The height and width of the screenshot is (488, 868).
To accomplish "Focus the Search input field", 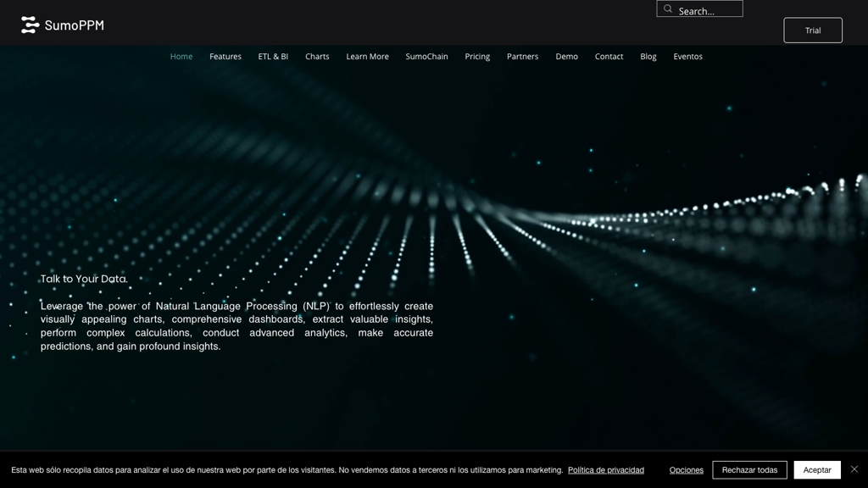I will pyautogui.click(x=708, y=11).
